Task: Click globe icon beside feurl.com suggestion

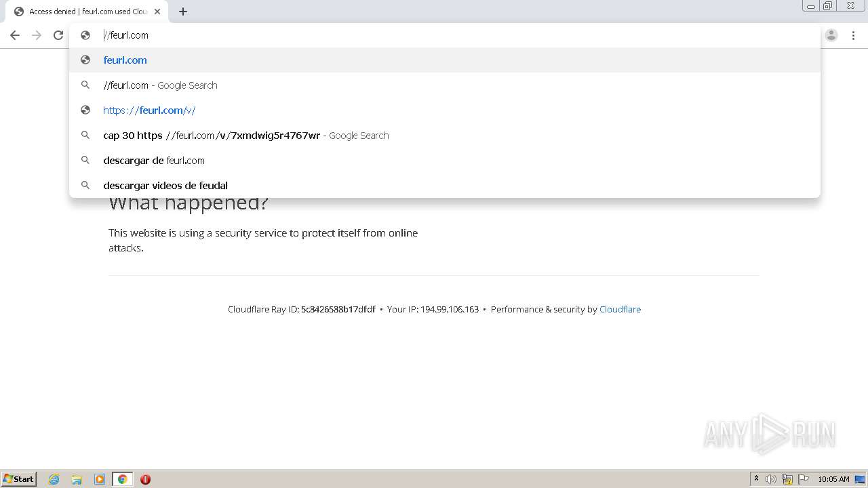Action: point(85,60)
